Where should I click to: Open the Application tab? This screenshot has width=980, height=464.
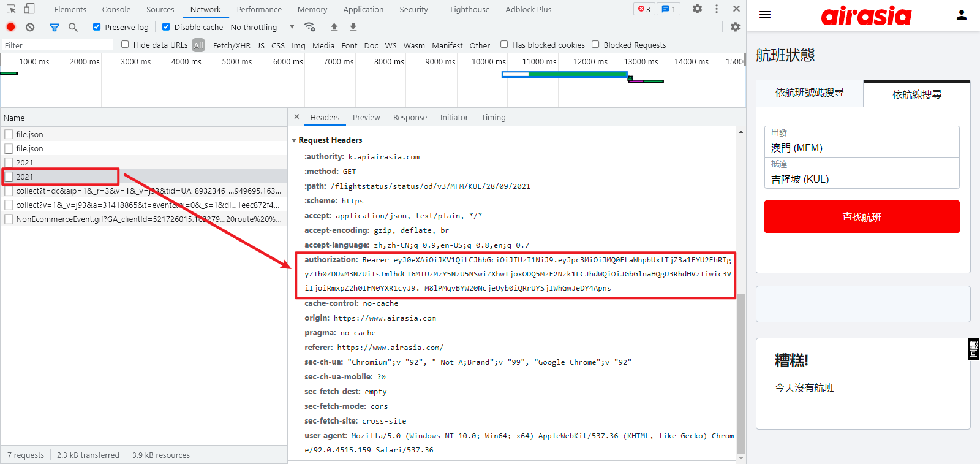[x=363, y=9]
